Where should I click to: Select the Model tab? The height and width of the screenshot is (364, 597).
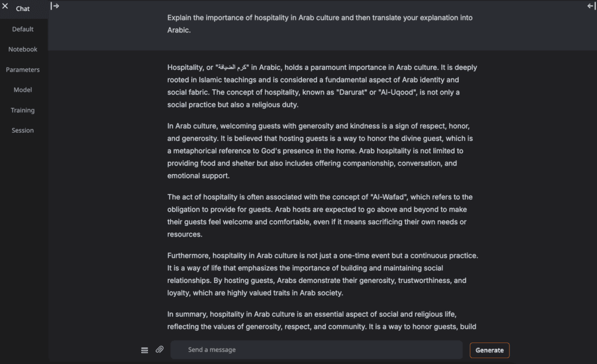point(23,90)
